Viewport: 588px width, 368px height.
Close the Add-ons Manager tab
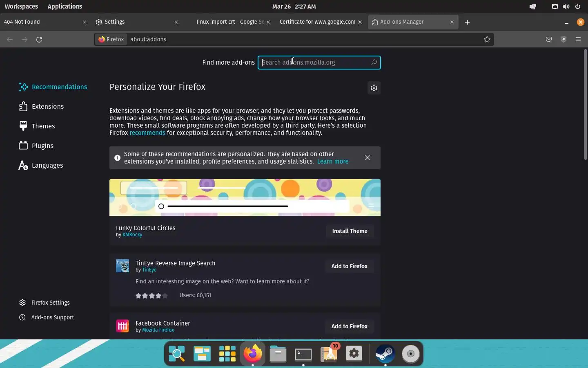pos(452,22)
